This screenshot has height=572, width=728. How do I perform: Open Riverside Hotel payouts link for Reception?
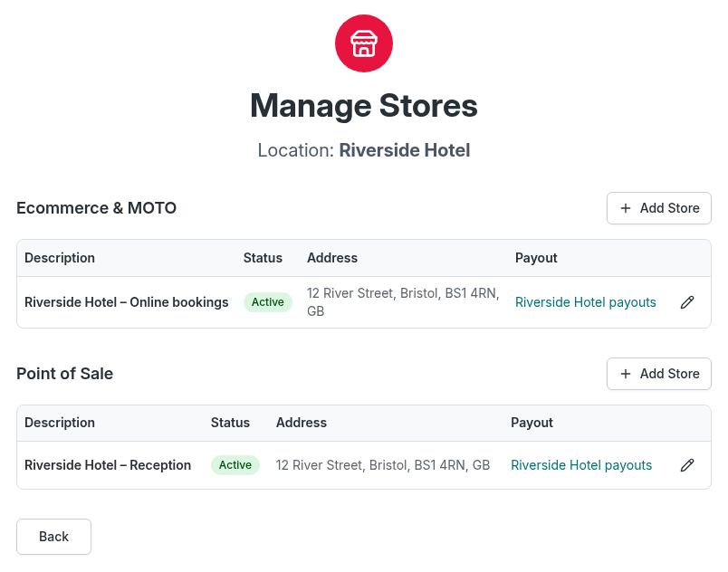tap(581, 465)
